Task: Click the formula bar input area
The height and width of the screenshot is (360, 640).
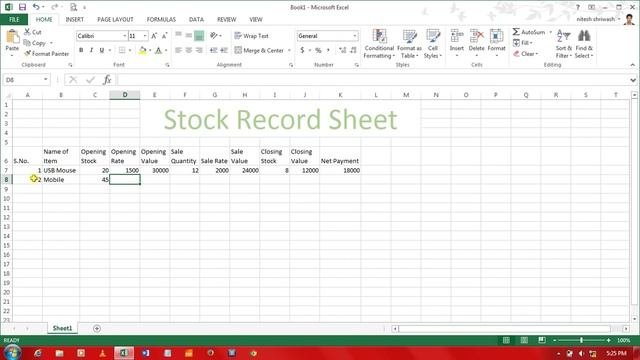Action: point(373,80)
